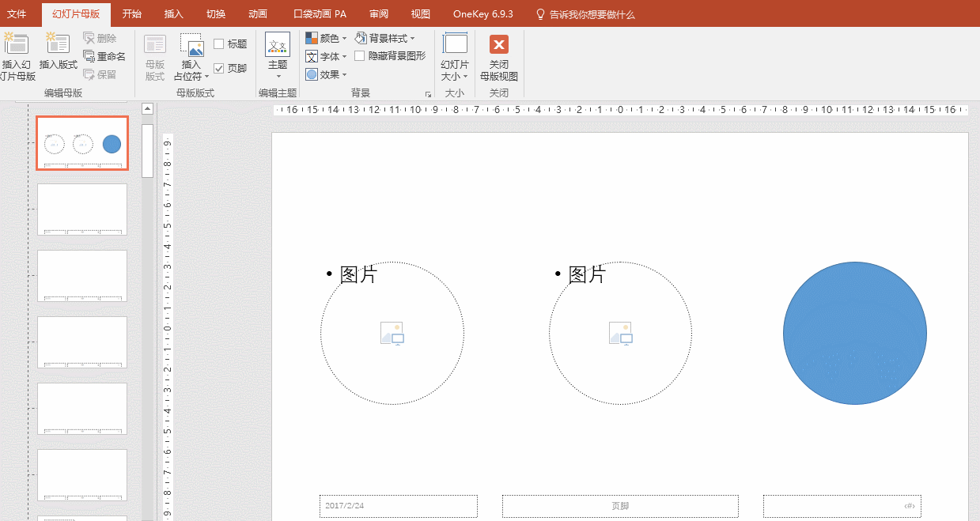Screen dimensions: 980x521
Task: Toggle Hide Background Graphics (隐藏背景图形) checkbox
Action: tap(360, 56)
